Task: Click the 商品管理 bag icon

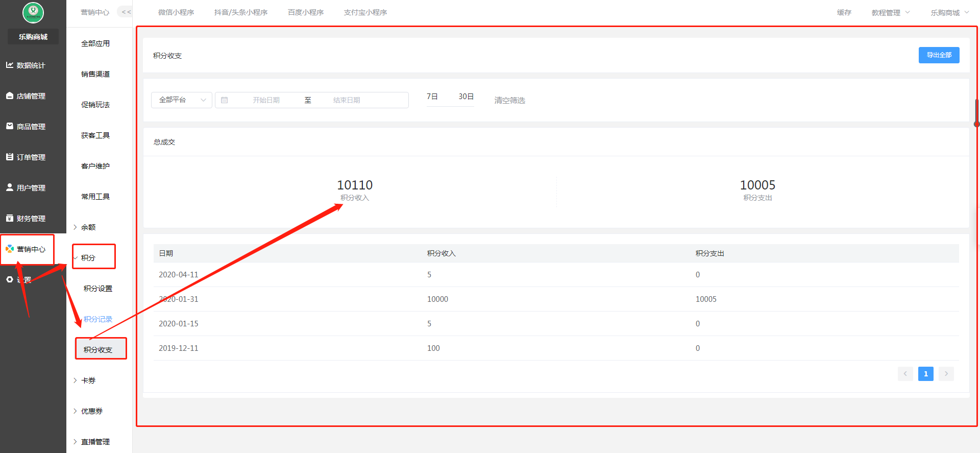Action: (x=10, y=126)
